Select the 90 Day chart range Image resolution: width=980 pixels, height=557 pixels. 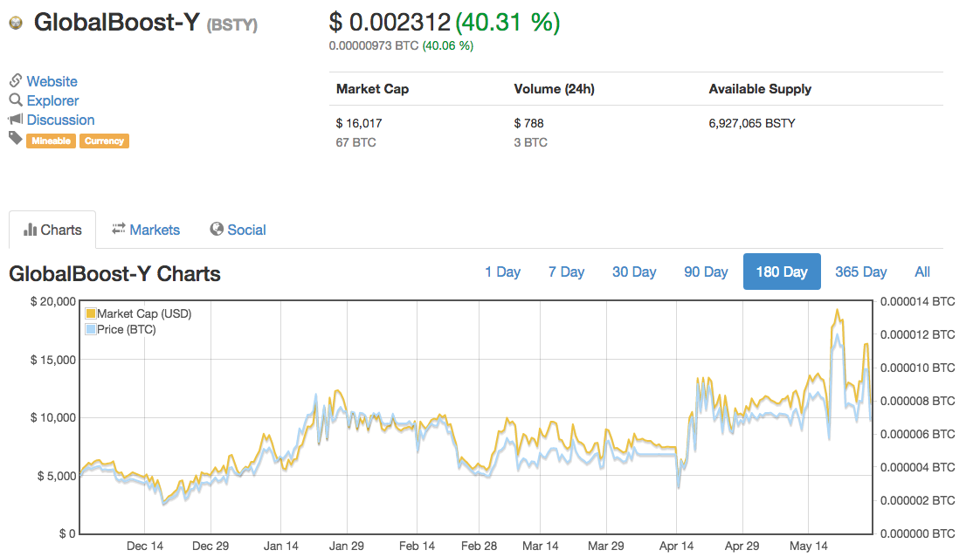(x=706, y=272)
